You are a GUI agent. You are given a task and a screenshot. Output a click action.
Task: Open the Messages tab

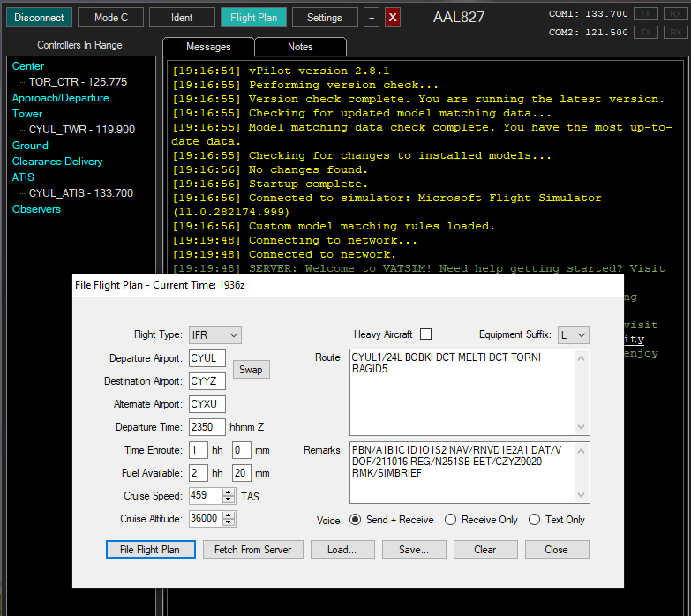click(208, 47)
